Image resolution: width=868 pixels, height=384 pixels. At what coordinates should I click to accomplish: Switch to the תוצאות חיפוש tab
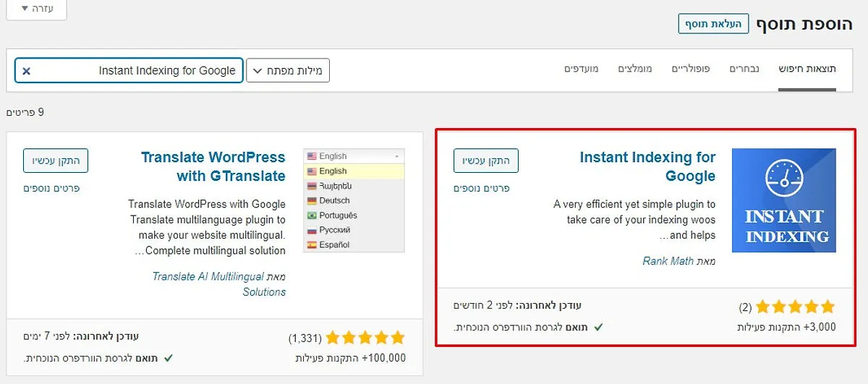[807, 69]
